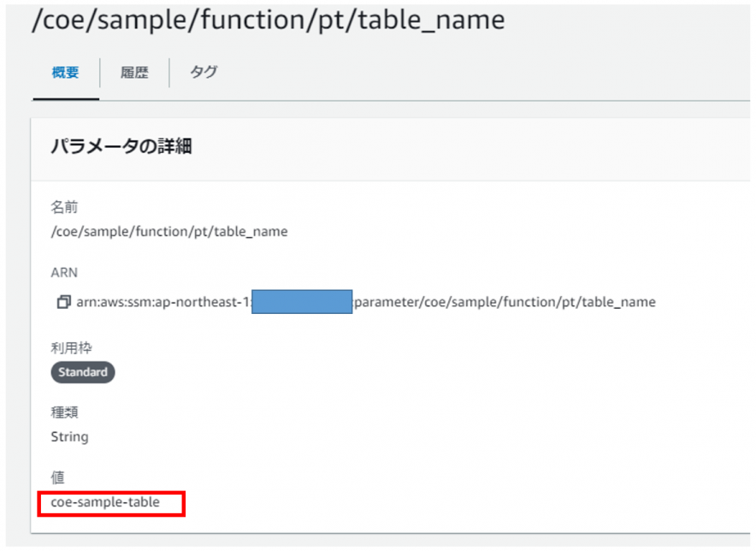This screenshot has height=551, width=756.
Task: Click the 種類 field label
Action: tap(64, 412)
